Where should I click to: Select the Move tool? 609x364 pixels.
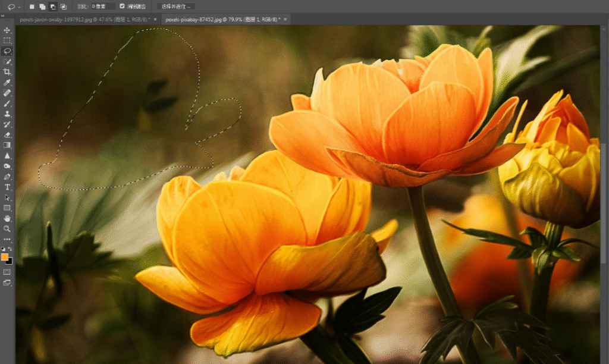(7, 30)
